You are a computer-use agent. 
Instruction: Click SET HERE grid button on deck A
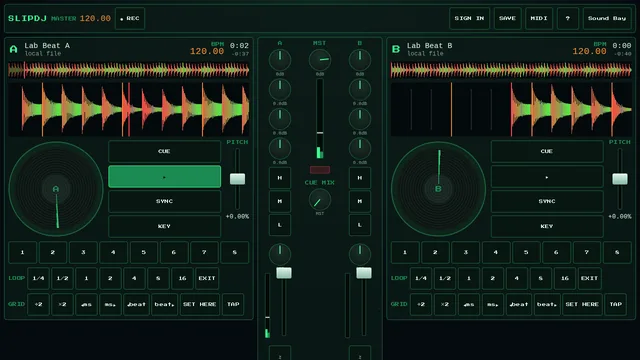click(200, 304)
